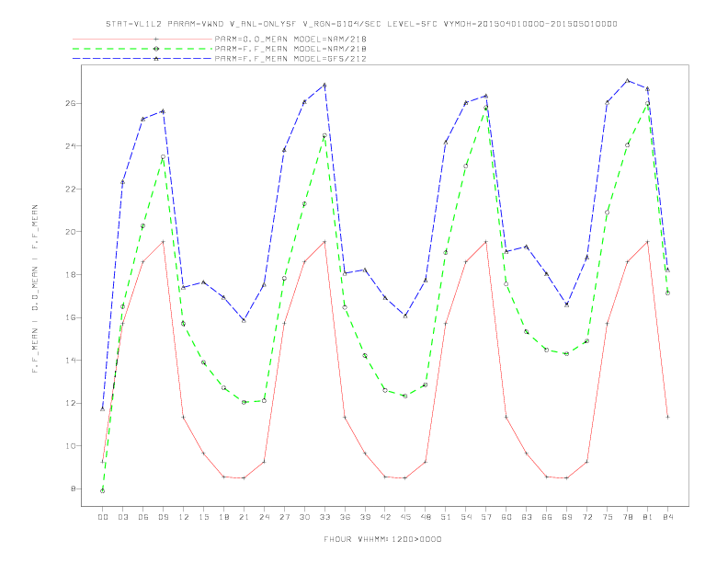The height and width of the screenshot is (563, 728).
Task: Click x-axis tick label 36
Action: click(345, 517)
